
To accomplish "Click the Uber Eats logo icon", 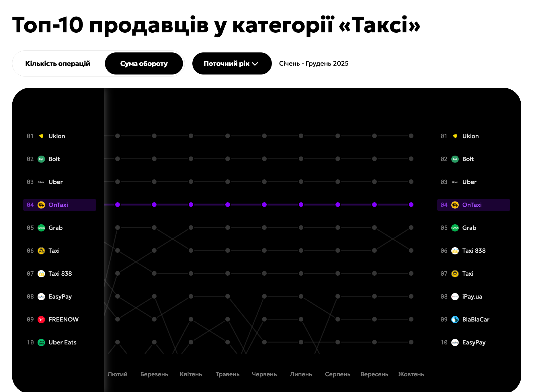I will [41, 342].
